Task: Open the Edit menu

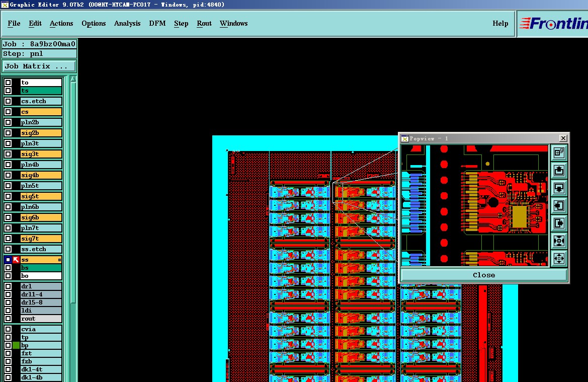Action: point(35,23)
